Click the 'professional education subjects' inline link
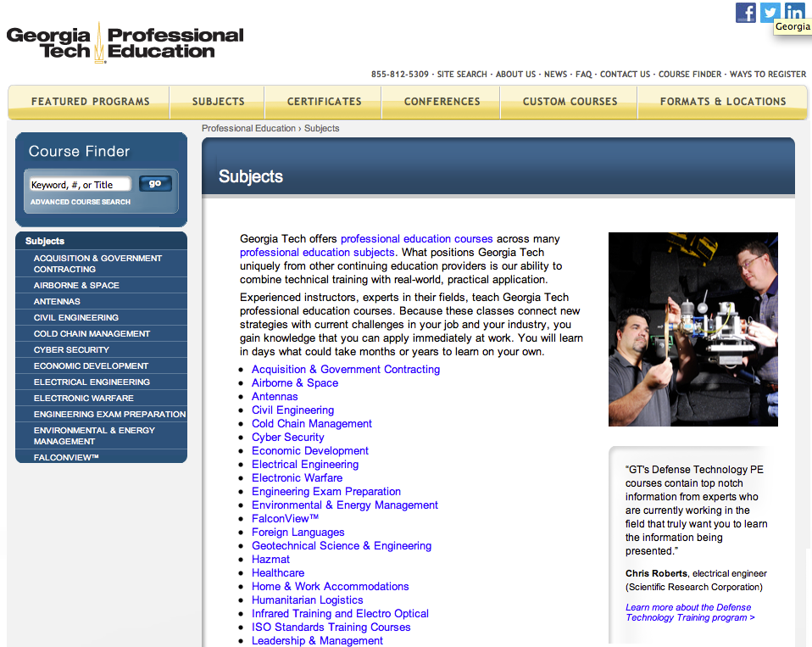The width and height of the screenshot is (812, 647). pyautogui.click(x=317, y=253)
